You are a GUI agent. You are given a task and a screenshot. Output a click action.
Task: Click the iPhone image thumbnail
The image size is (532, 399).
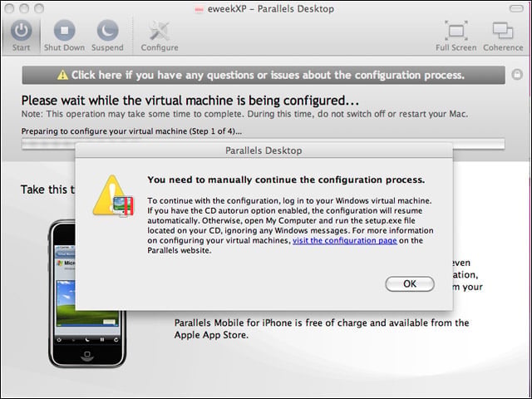pyautogui.click(x=87, y=294)
